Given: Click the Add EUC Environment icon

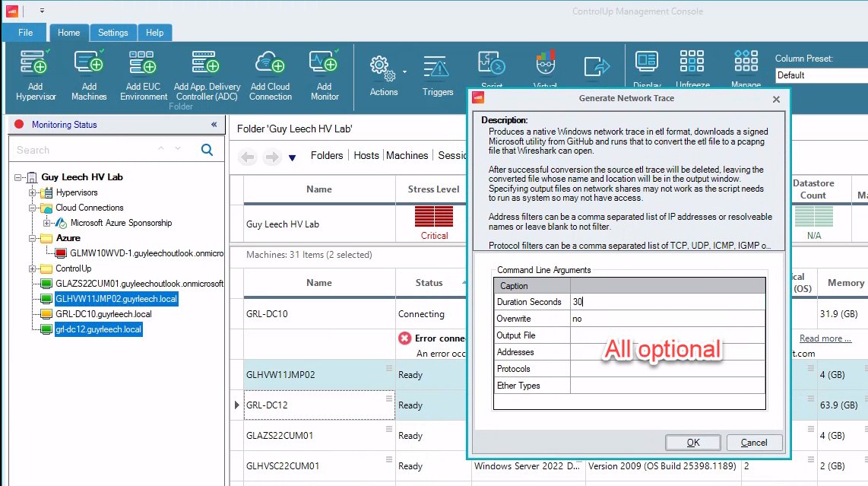Looking at the screenshot, I should click(x=143, y=63).
